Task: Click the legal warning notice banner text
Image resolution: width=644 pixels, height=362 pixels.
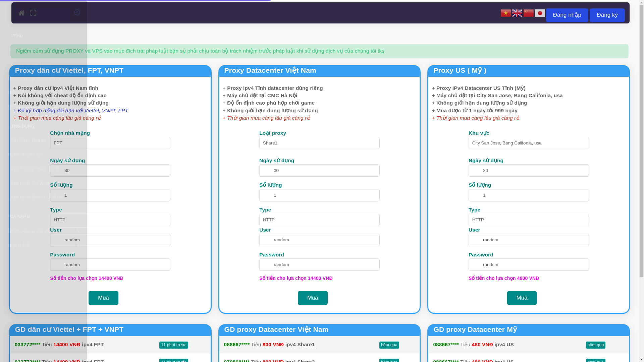Action: point(200,51)
